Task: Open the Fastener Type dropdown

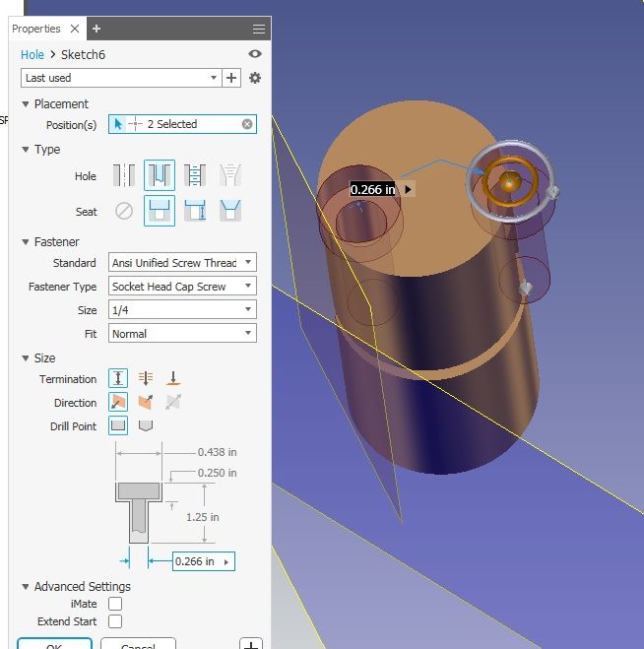Action: coord(182,286)
